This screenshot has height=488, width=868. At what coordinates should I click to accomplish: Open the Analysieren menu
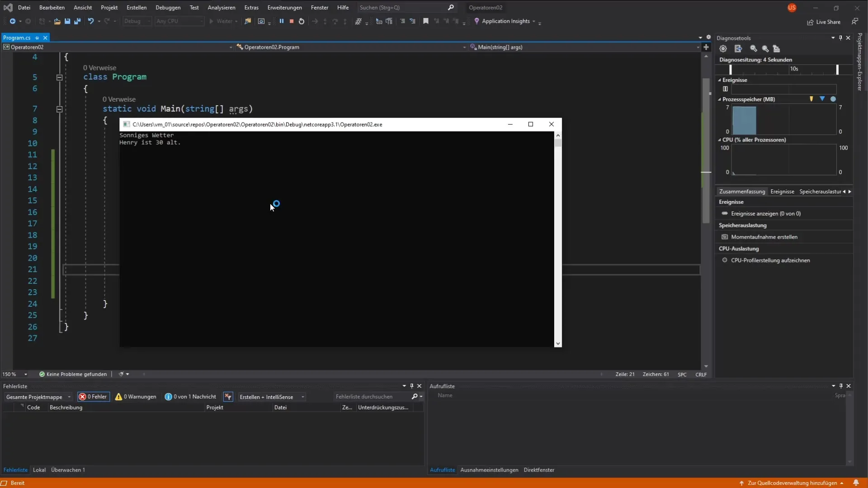(221, 8)
